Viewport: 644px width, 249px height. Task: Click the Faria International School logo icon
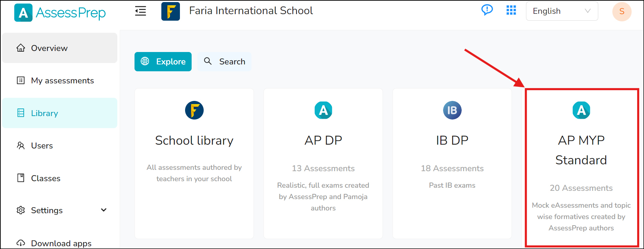171,11
